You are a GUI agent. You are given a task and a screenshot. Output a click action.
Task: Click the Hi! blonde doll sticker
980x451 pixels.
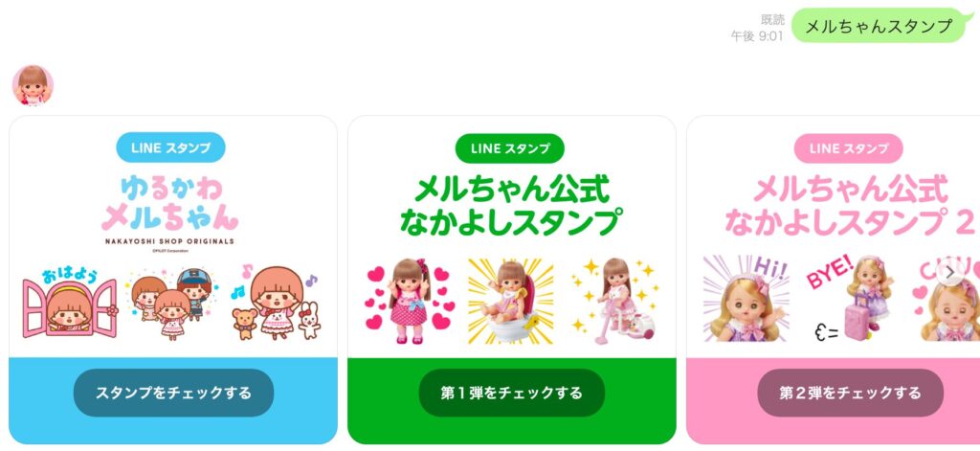tap(746, 299)
